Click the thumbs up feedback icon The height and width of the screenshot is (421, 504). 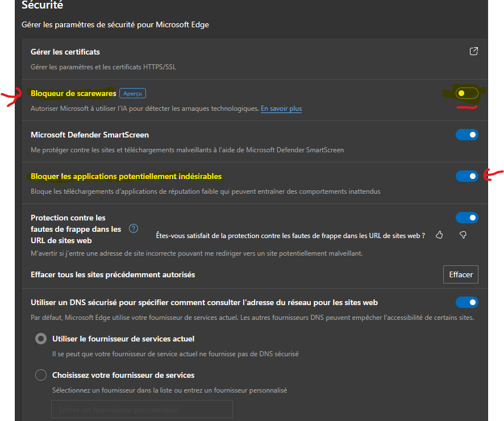tap(439, 235)
